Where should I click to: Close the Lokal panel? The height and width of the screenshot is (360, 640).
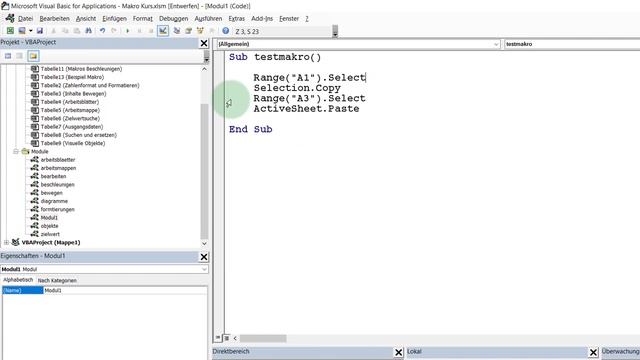(x=593, y=352)
